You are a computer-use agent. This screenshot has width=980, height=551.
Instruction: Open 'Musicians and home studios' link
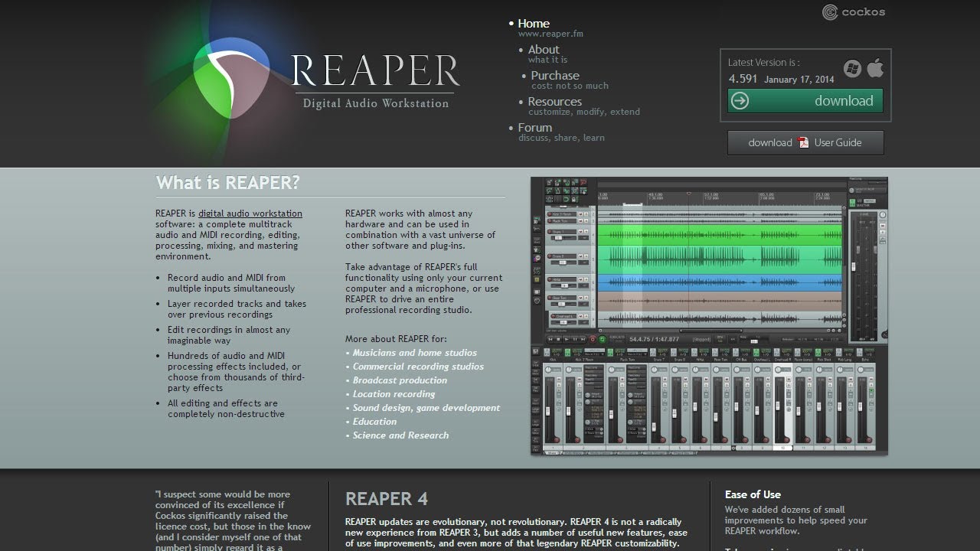pyautogui.click(x=415, y=353)
